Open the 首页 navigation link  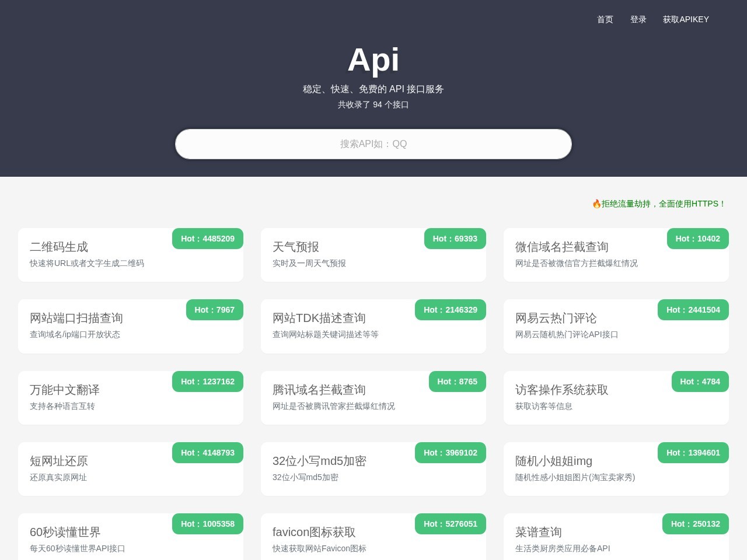point(605,19)
